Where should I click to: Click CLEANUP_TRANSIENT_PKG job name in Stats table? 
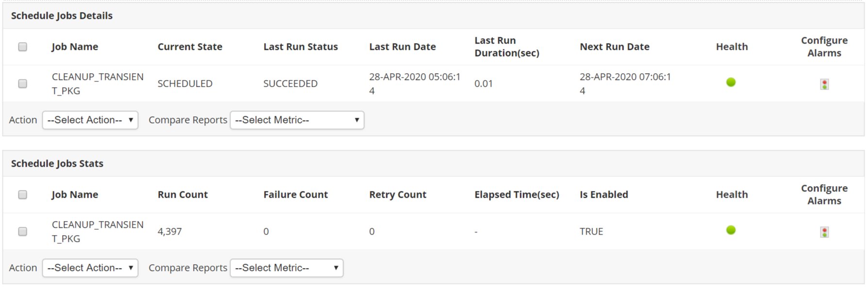tap(98, 232)
